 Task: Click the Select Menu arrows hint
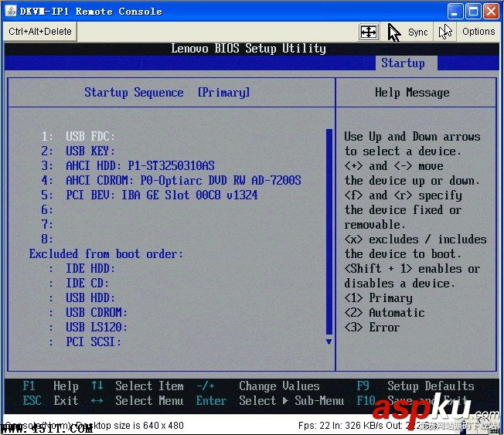[x=138, y=401]
